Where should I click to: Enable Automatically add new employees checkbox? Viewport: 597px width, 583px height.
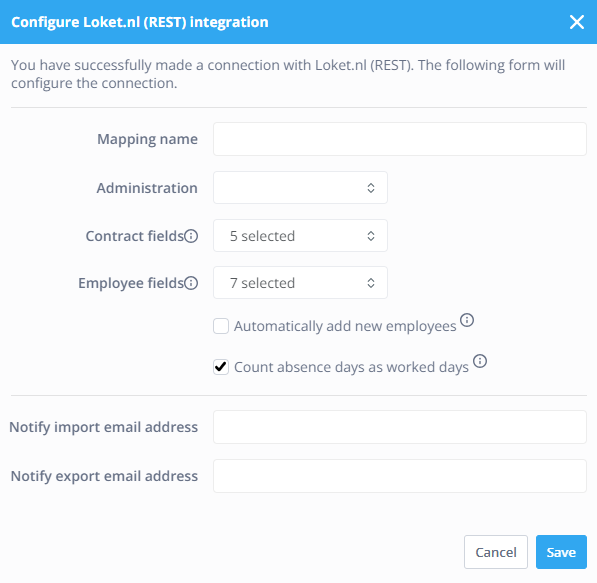coord(221,326)
